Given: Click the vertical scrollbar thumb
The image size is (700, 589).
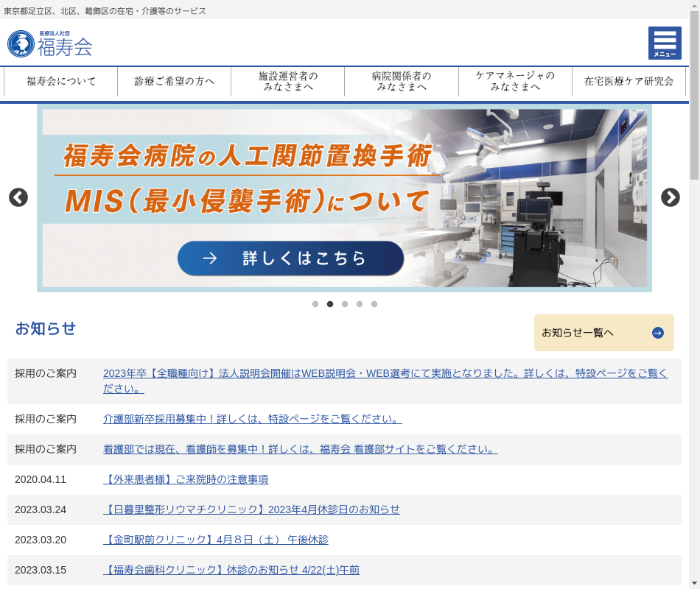Looking at the screenshot, I should (694, 96).
